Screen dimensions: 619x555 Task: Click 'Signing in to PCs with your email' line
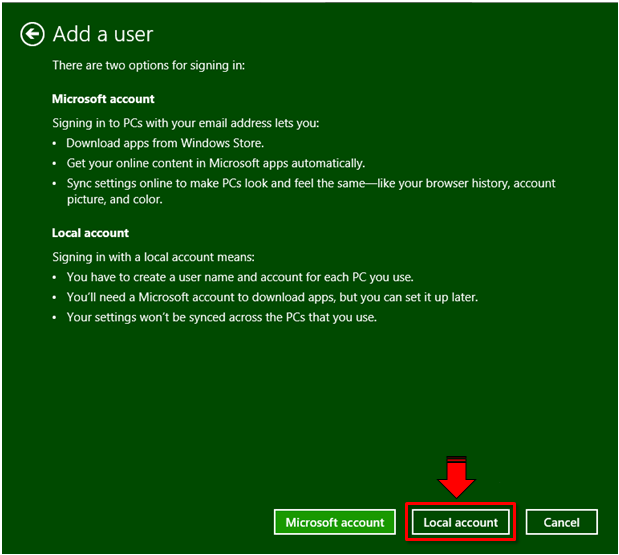tap(186, 123)
